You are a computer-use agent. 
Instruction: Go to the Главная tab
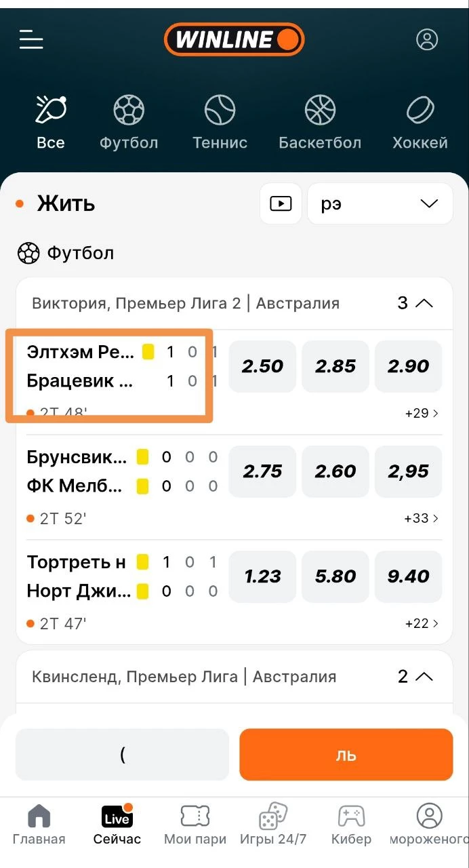(x=39, y=824)
